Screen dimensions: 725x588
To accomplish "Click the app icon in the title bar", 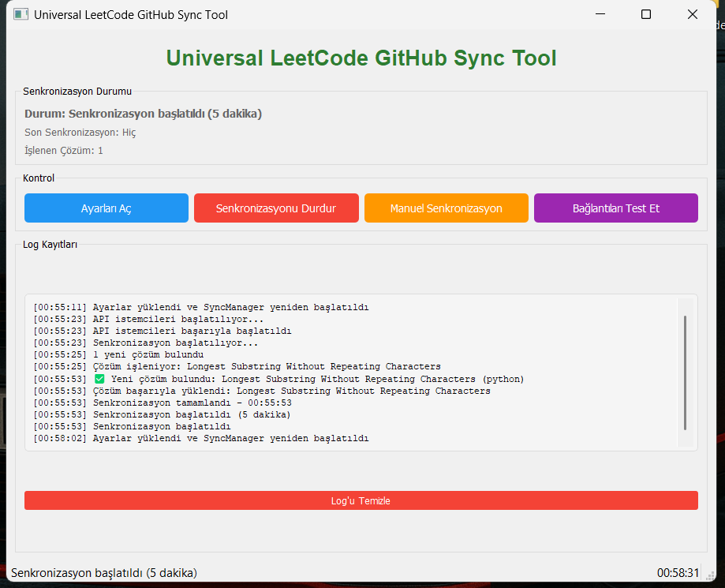I will click(21, 13).
